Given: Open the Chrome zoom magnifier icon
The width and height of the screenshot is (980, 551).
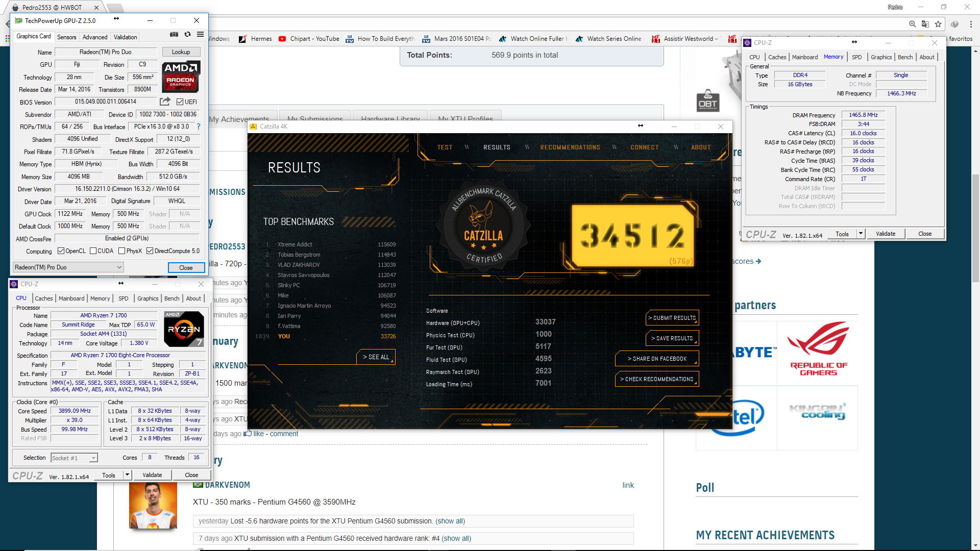Looking at the screenshot, I should tap(912, 24).
